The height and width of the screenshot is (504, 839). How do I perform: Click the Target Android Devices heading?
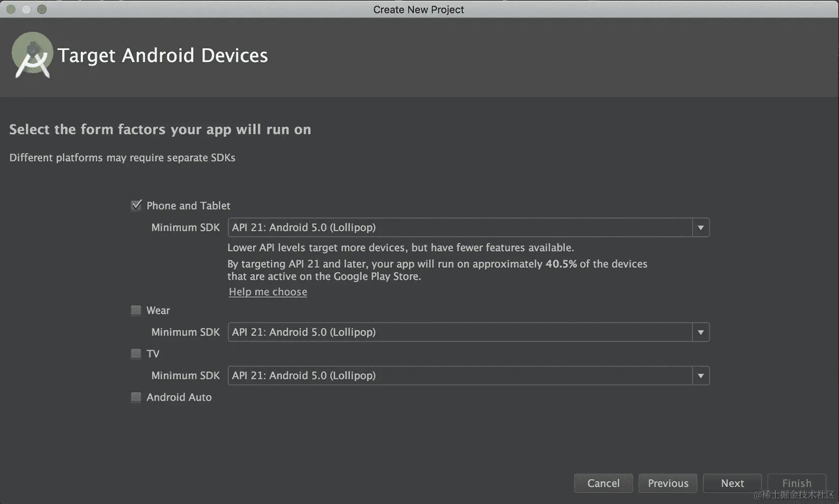tap(163, 55)
